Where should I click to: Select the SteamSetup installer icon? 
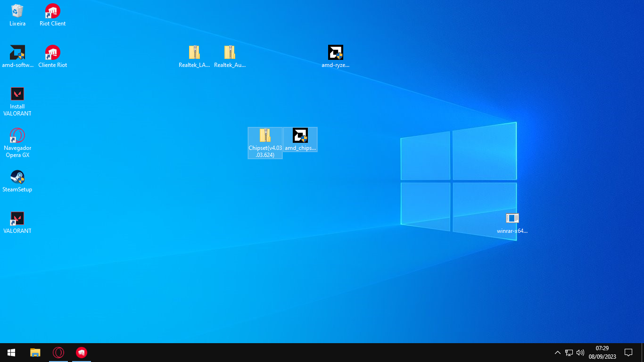pos(17,181)
